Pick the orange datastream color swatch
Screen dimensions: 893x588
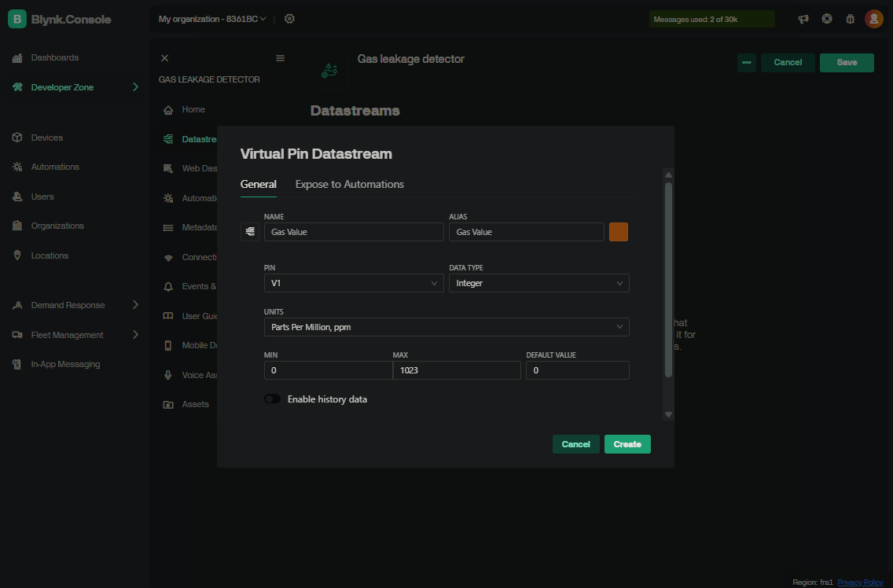click(618, 232)
